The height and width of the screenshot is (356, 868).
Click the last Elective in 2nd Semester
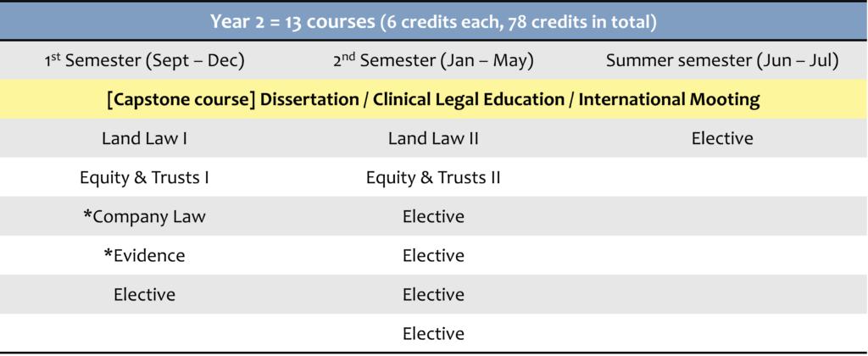(x=433, y=333)
